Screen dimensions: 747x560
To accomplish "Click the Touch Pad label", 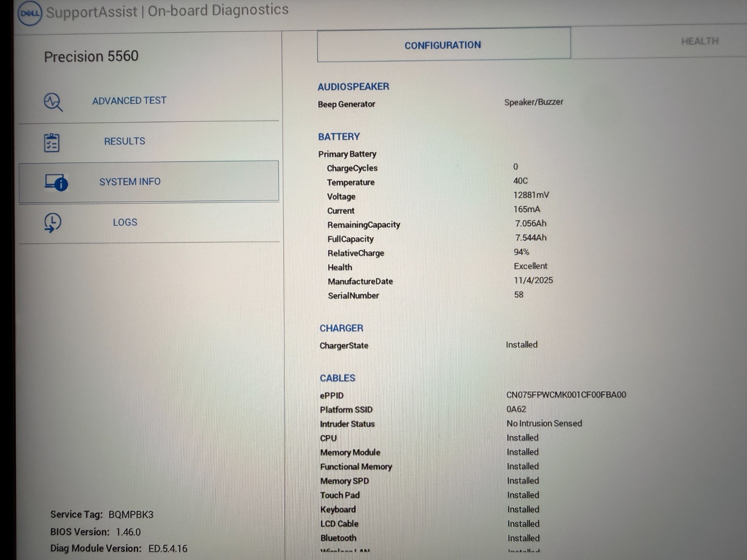I will 340,495.
